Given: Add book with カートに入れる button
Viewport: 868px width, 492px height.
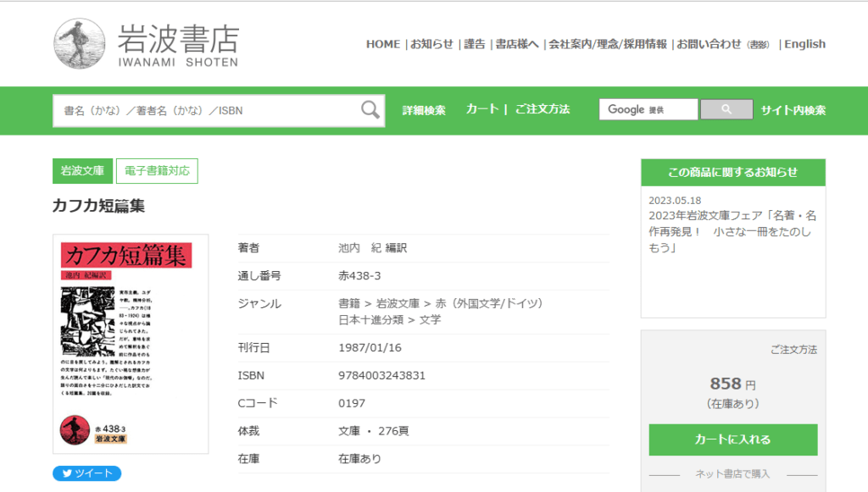Looking at the screenshot, I should [x=733, y=439].
